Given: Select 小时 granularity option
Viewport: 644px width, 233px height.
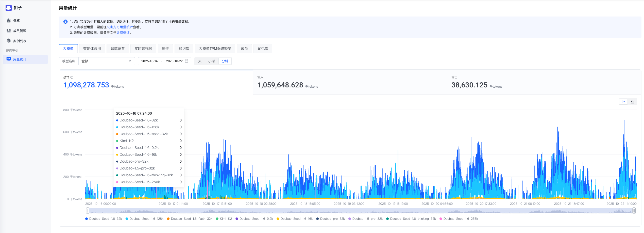Looking at the screenshot, I should pyautogui.click(x=211, y=61).
